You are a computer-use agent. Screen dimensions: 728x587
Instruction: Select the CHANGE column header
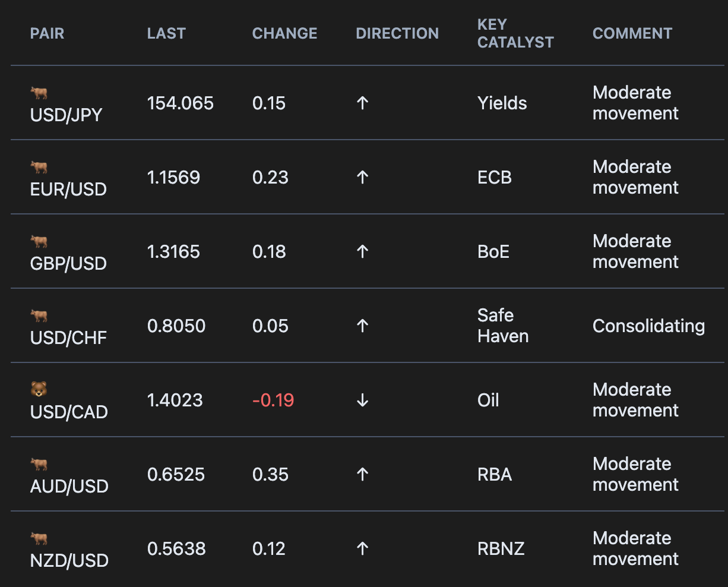[x=285, y=33]
